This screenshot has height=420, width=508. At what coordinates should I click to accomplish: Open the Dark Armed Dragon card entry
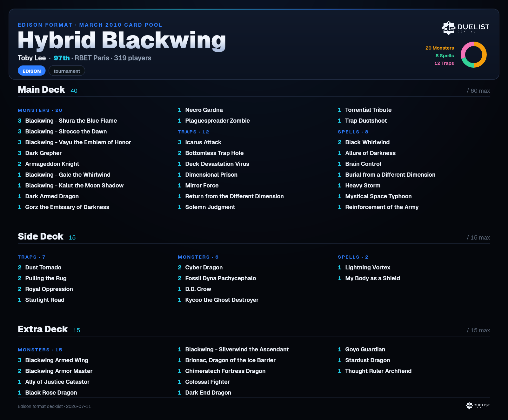click(52, 196)
